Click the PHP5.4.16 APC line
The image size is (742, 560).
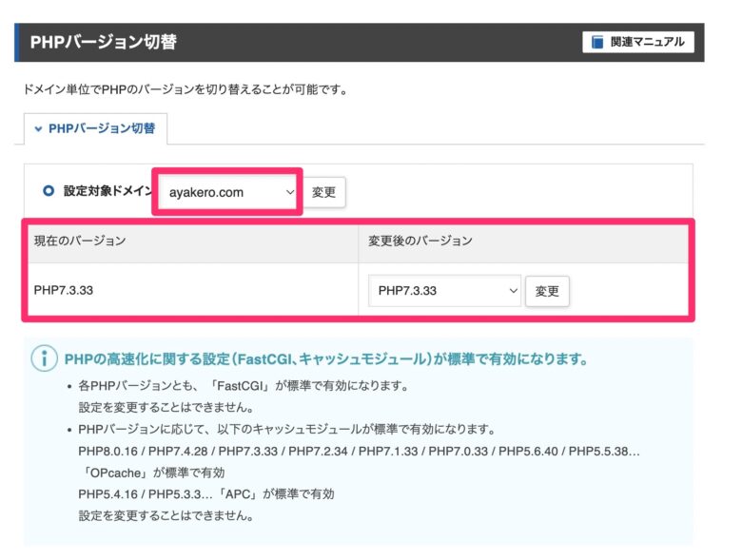point(206,494)
